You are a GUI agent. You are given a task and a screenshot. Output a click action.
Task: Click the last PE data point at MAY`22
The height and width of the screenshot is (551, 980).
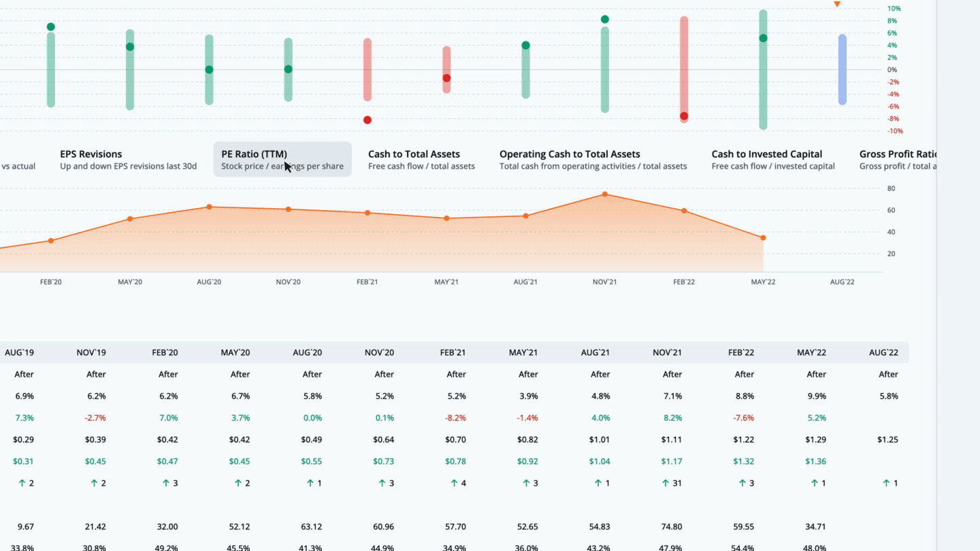763,237
